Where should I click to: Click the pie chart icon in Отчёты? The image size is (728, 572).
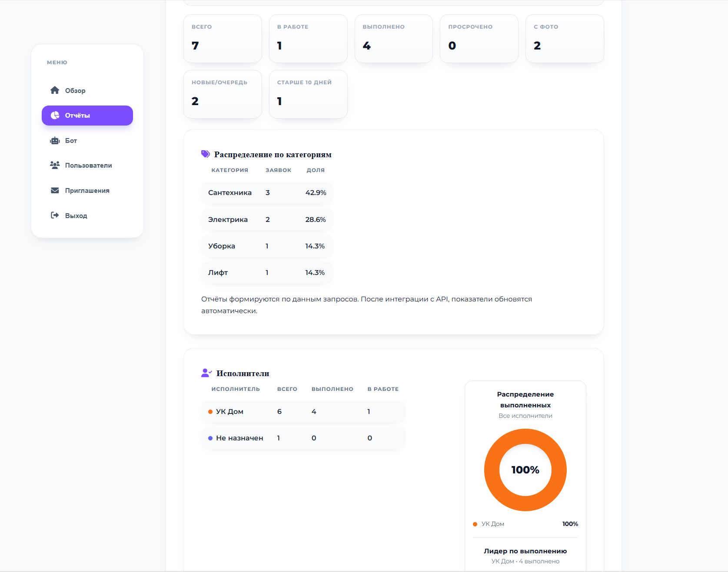(x=55, y=116)
